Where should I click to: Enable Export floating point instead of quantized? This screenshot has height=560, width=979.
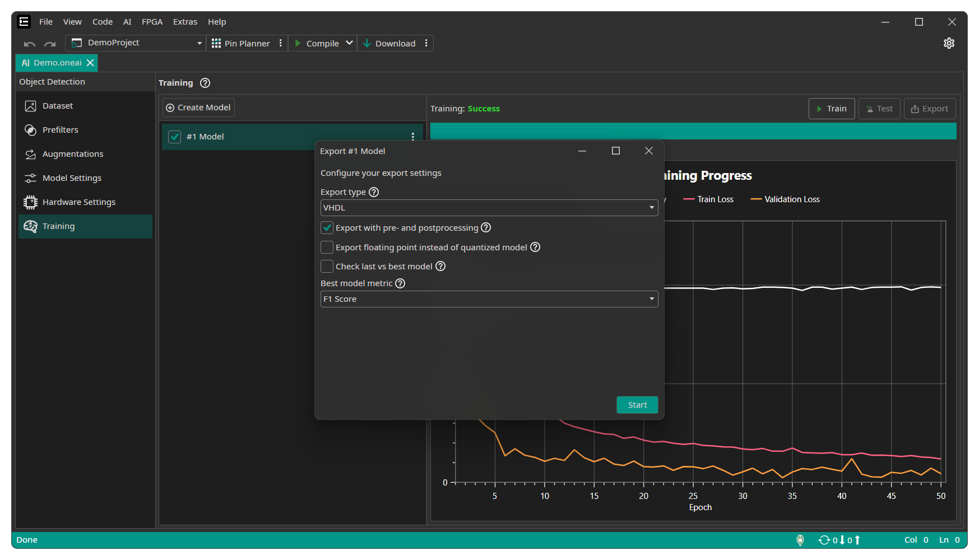click(x=327, y=248)
